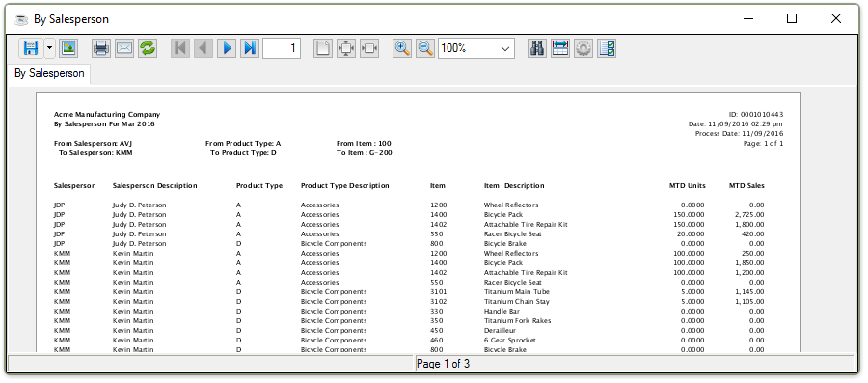The image size is (868, 383).
Task: Go to next page blue arrow
Action: (227, 48)
